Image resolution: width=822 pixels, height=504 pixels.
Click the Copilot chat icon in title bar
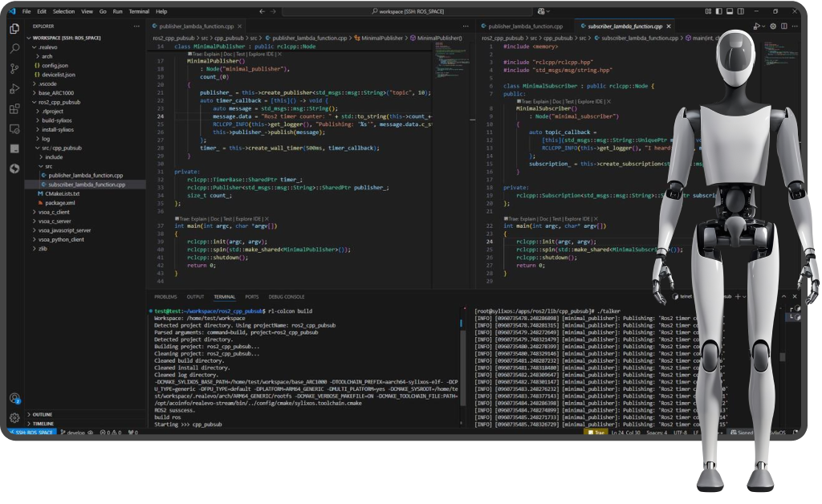(x=542, y=11)
